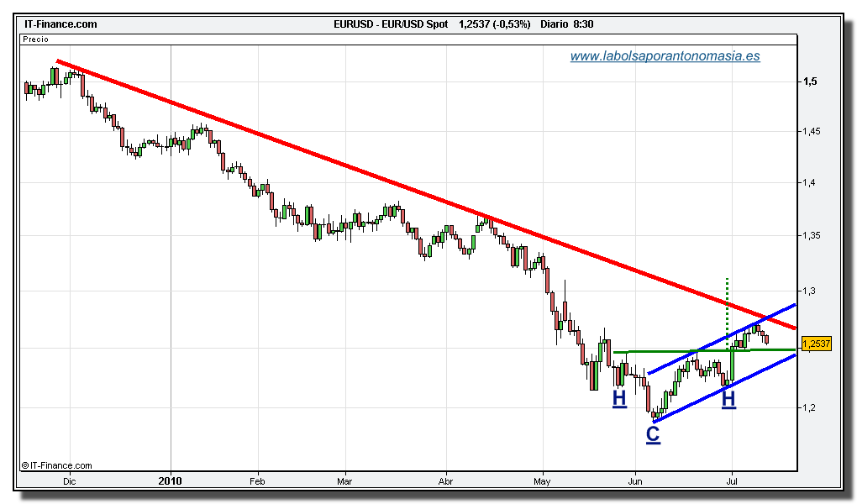This screenshot has height=504, width=857.
Task: Click the Jul month label
Action: (732, 482)
